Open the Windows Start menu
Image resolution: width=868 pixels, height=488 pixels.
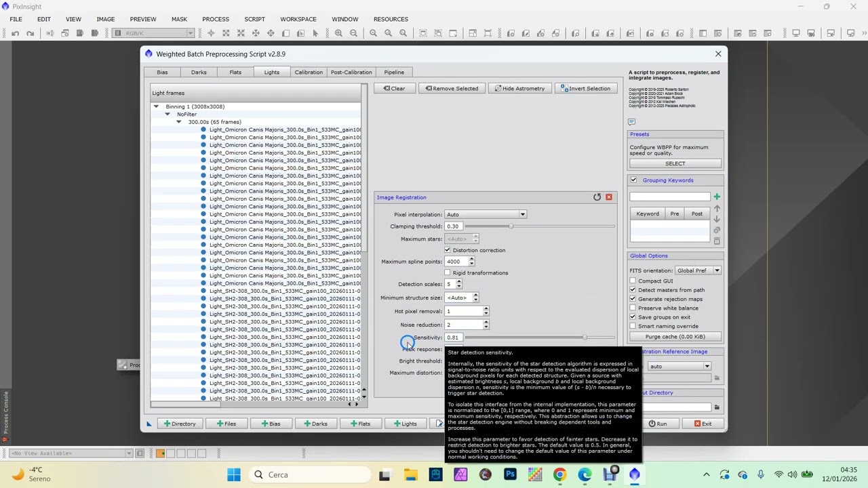tap(234, 474)
